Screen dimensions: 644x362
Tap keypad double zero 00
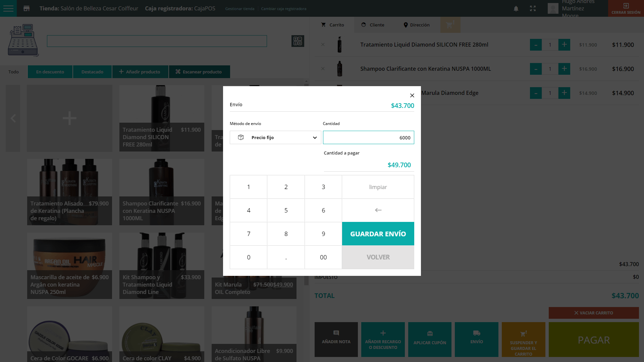[x=323, y=257]
